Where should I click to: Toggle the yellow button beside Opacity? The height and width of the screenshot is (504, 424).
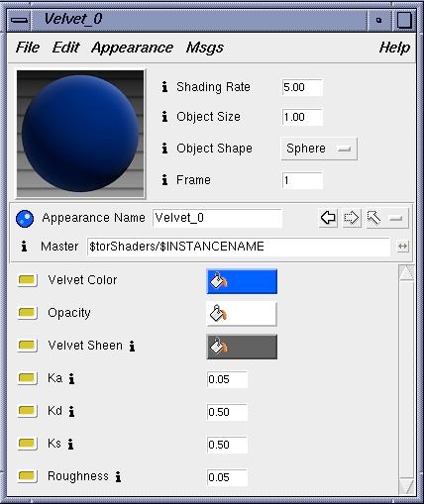tap(27, 313)
